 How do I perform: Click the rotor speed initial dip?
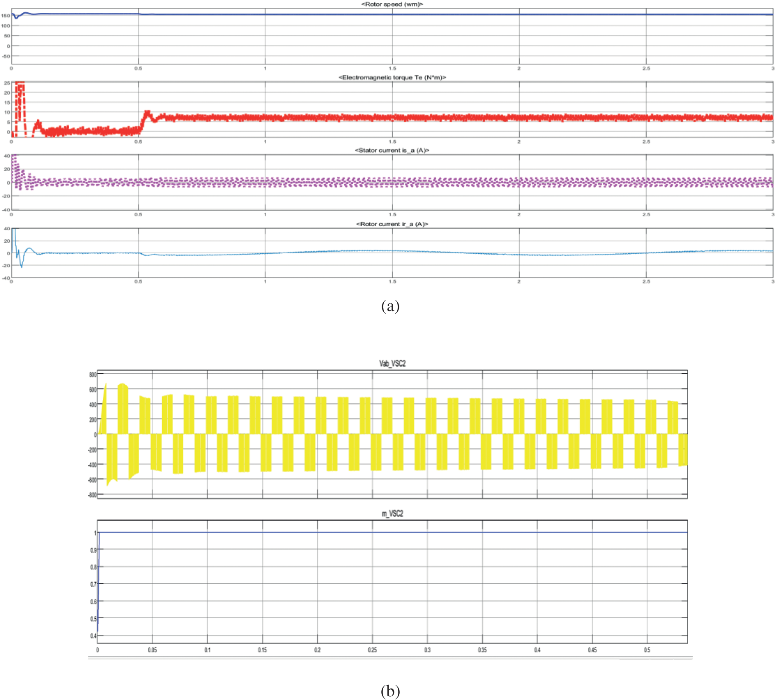(16, 18)
